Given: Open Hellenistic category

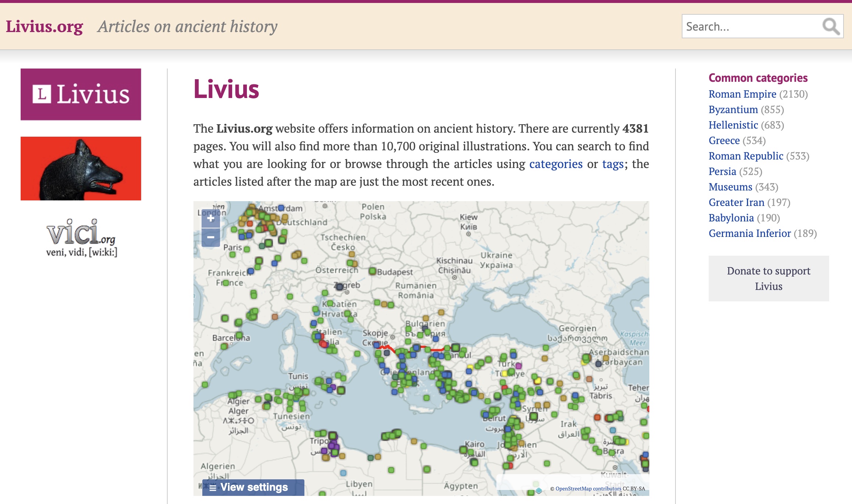Looking at the screenshot, I should [x=733, y=125].
